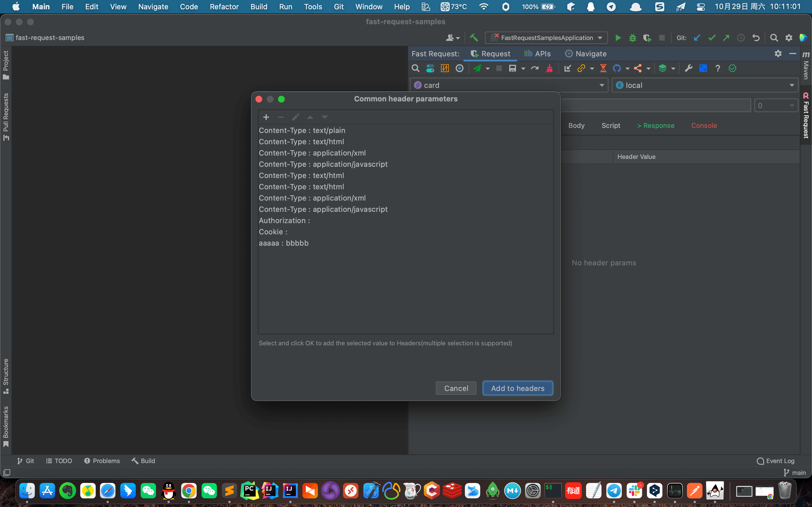This screenshot has height=507, width=812.
Task: Click the hourglass icon in Fast Request toolbar
Action: tap(603, 68)
